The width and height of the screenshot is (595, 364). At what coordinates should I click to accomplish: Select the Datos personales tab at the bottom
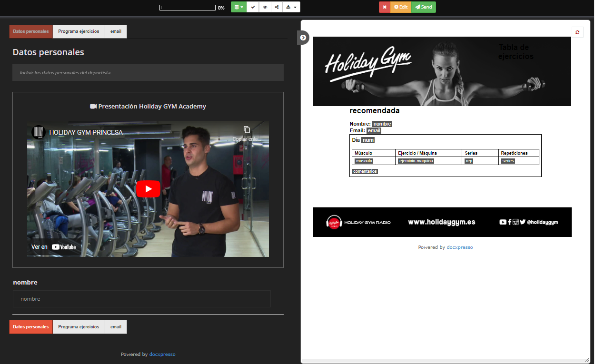[30, 327]
